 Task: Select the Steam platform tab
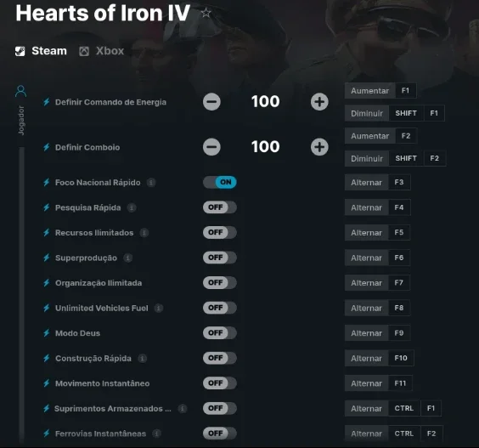pyautogui.click(x=41, y=51)
